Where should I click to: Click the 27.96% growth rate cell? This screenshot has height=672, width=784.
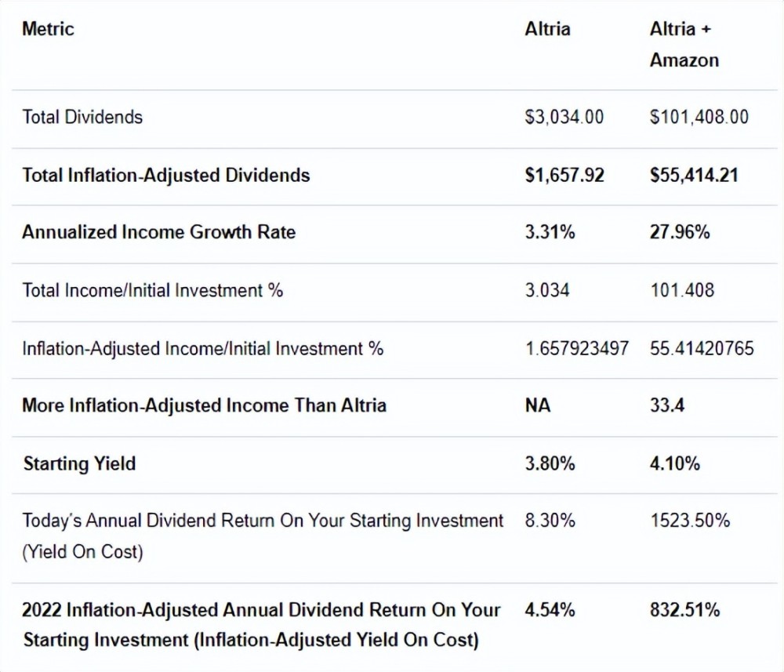click(680, 232)
